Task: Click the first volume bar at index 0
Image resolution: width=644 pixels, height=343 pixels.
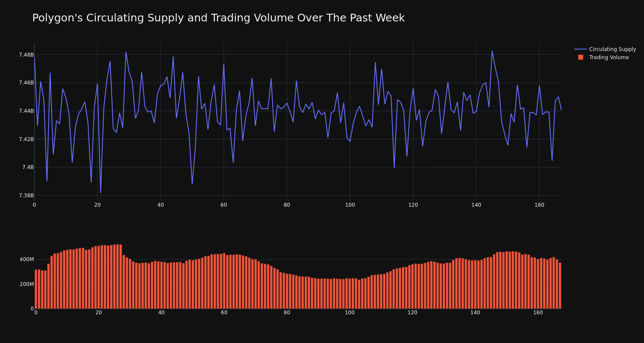Action: click(36, 289)
